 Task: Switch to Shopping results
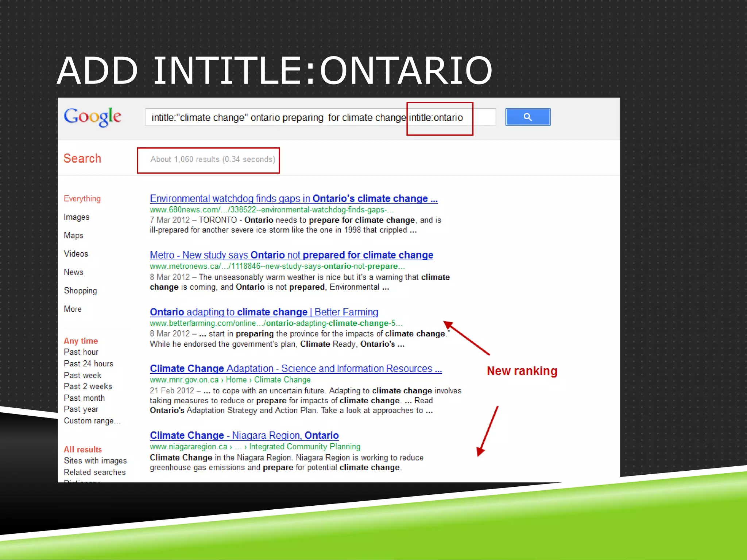pos(80,291)
